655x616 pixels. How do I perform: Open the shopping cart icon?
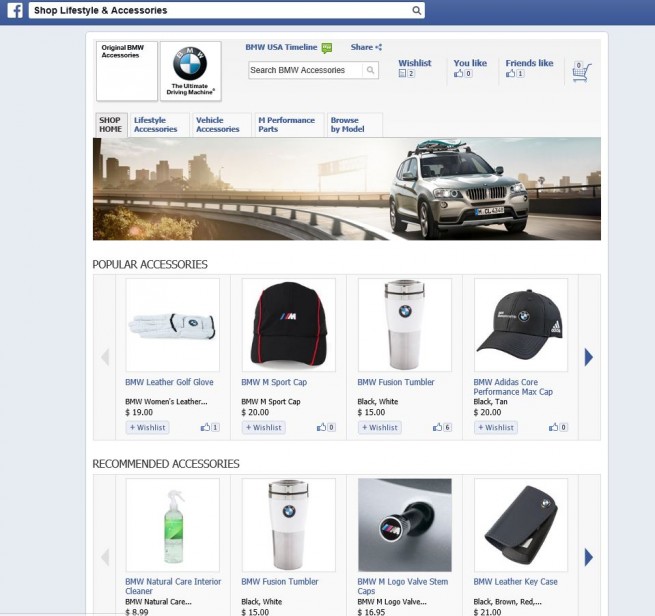[581, 71]
